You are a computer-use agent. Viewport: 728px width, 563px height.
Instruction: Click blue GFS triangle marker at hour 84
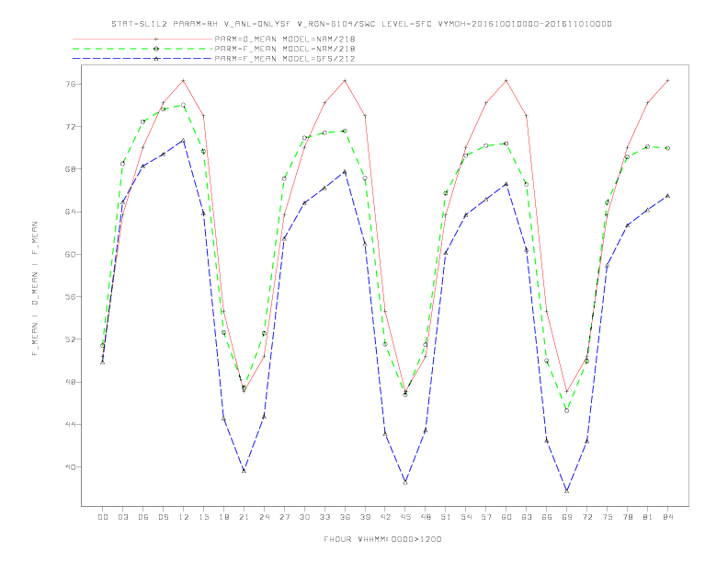coord(667,196)
